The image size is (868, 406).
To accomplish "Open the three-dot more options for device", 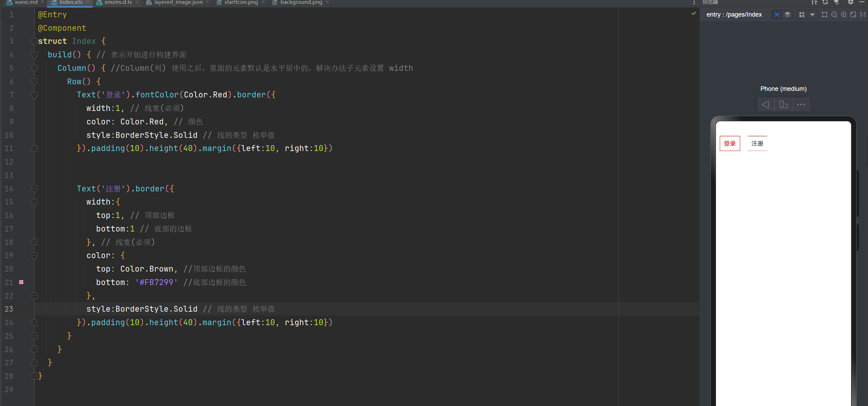I will (x=801, y=104).
